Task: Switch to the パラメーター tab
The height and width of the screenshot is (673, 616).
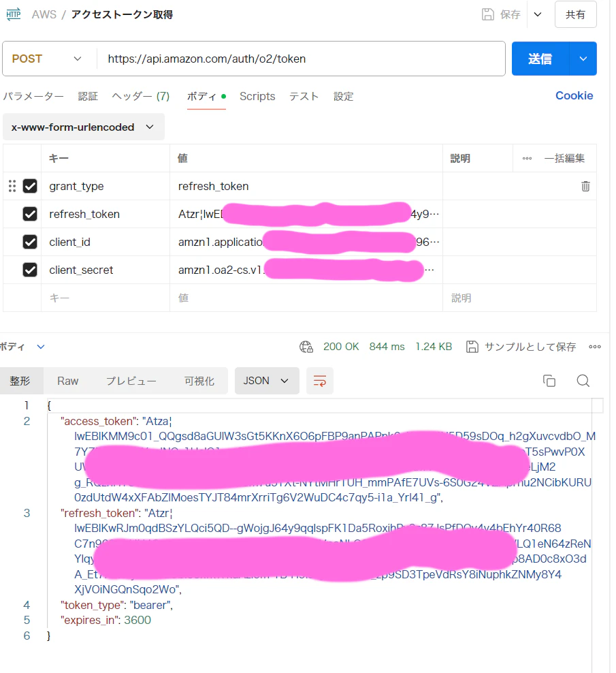Action: point(33,96)
